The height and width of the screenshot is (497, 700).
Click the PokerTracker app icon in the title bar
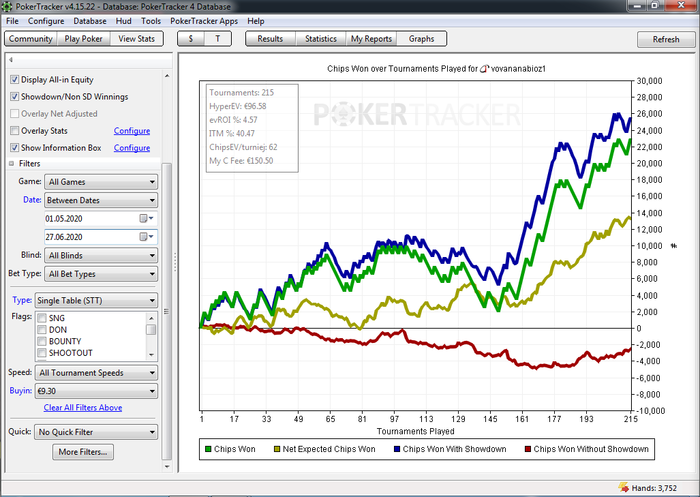7,7
